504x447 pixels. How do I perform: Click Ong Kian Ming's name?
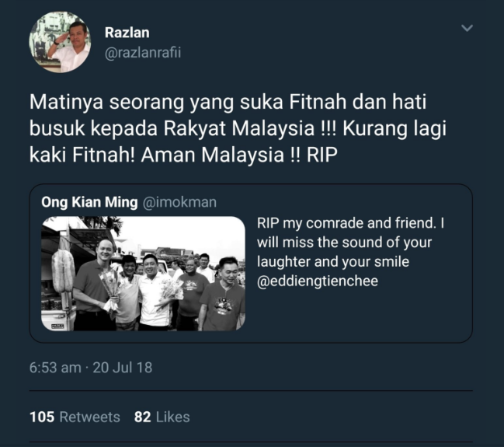pyautogui.click(x=89, y=202)
